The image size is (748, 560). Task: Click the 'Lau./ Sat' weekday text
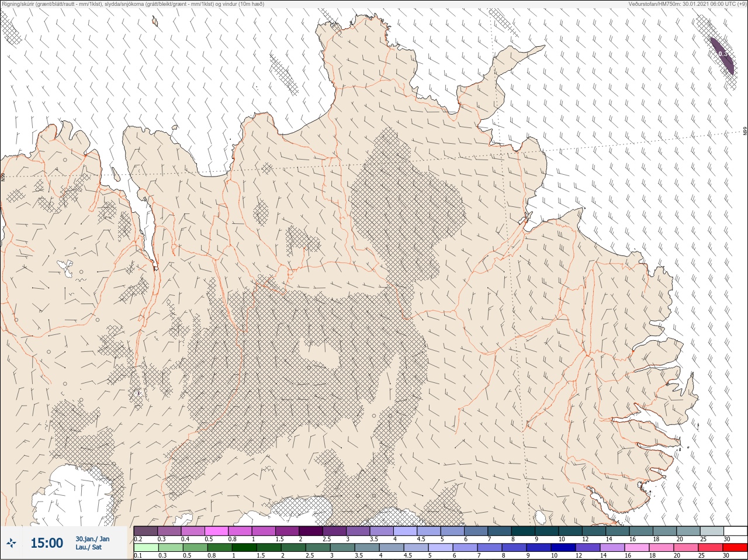(x=89, y=547)
